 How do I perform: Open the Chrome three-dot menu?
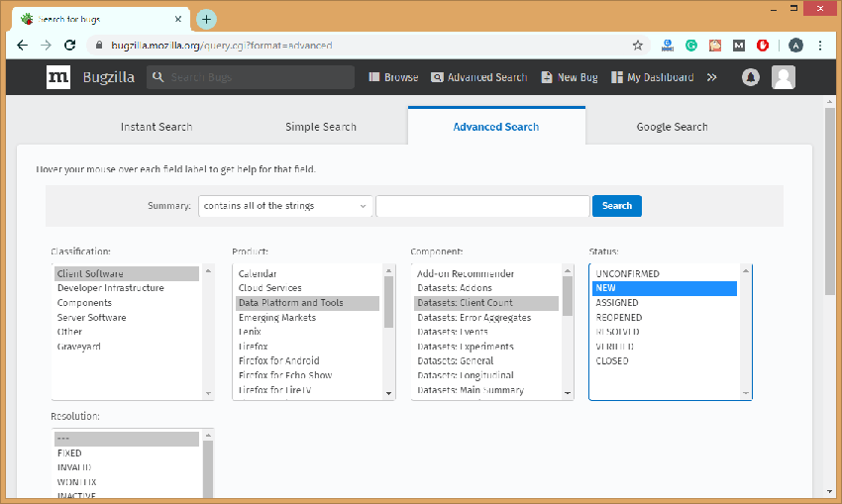tap(820, 46)
